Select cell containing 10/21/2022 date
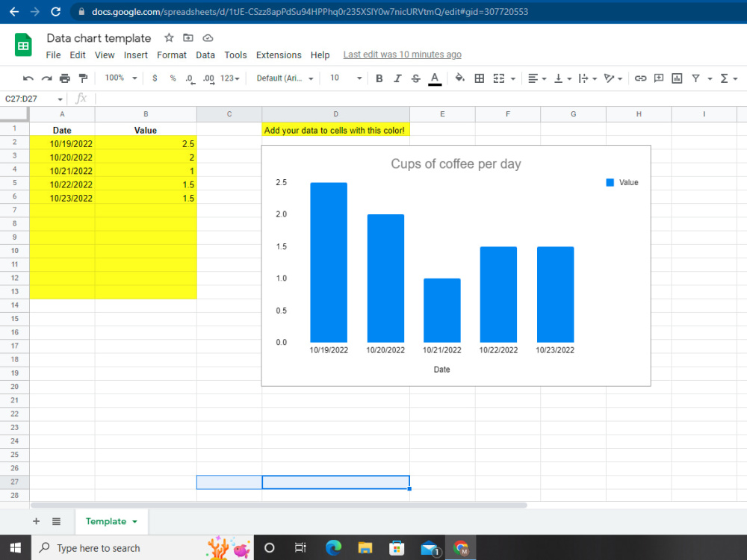The width and height of the screenshot is (747, 560). click(x=63, y=171)
